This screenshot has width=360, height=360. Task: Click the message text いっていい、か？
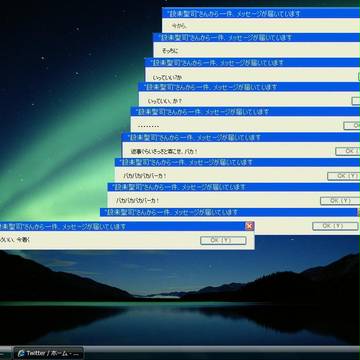point(165,101)
